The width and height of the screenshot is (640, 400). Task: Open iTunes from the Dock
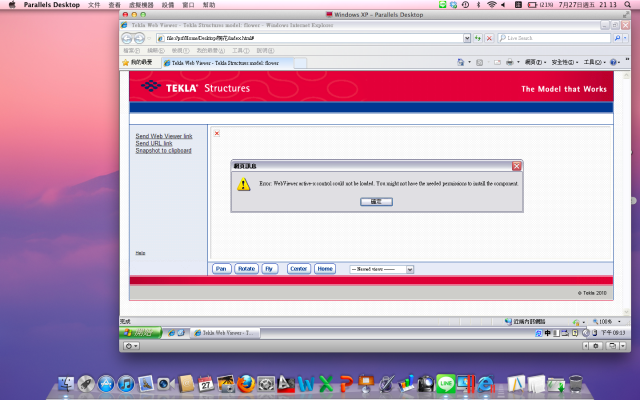[x=126, y=384]
